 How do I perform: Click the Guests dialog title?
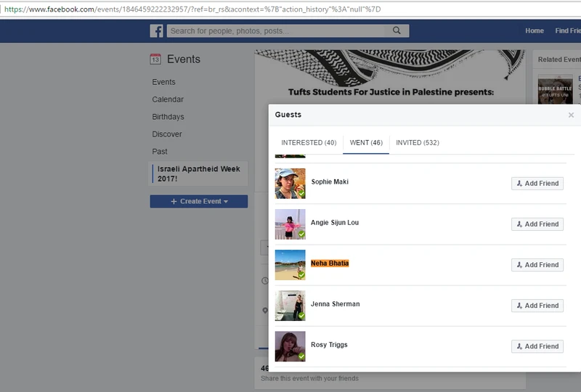pos(288,115)
